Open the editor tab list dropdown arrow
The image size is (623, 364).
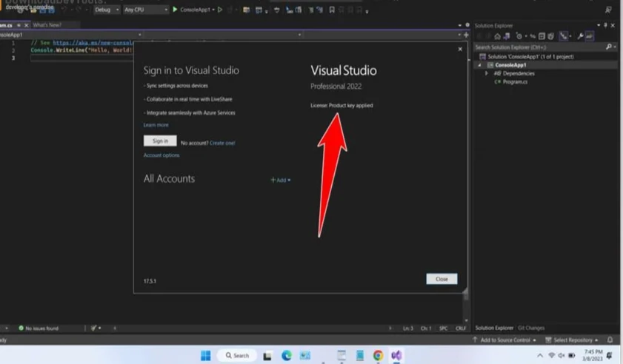[x=460, y=25]
